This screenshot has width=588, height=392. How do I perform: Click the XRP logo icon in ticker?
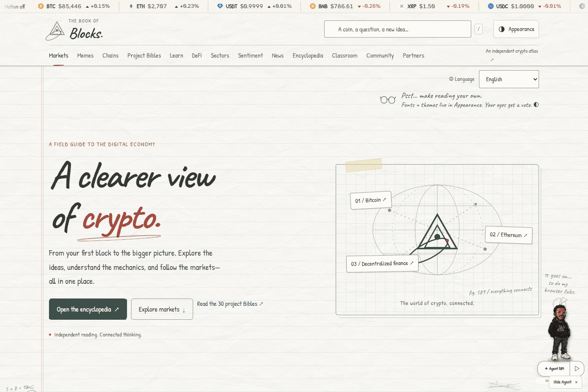click(x=402, y=6)
